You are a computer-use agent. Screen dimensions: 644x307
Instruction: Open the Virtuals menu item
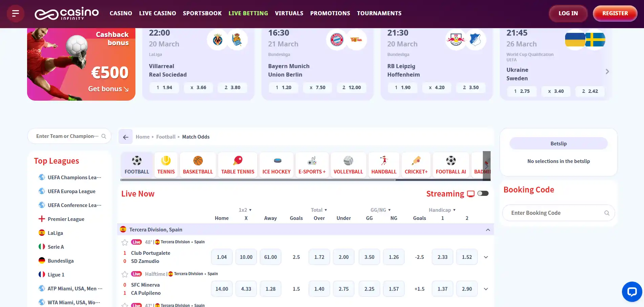[x=289, y=13]
